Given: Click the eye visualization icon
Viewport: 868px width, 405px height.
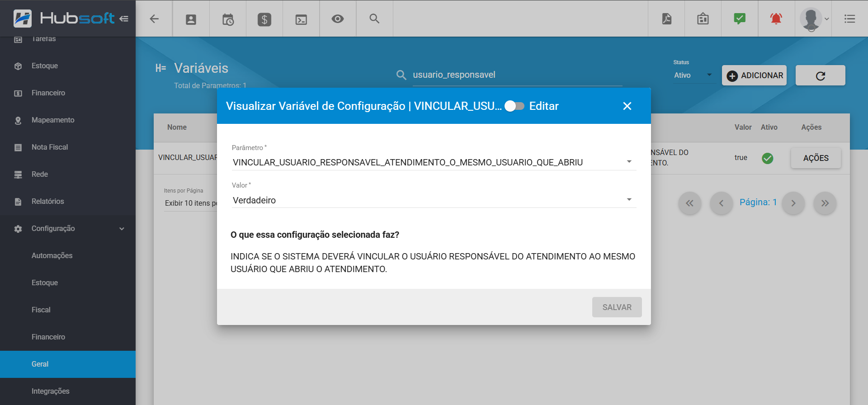Looking at the screenshot, I should tap(338, 19).
